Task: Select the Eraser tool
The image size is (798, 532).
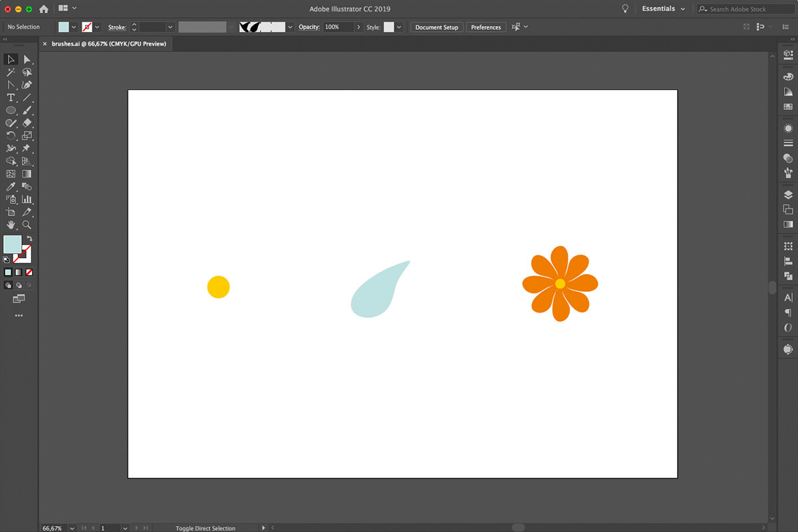Action: (27, 123)
